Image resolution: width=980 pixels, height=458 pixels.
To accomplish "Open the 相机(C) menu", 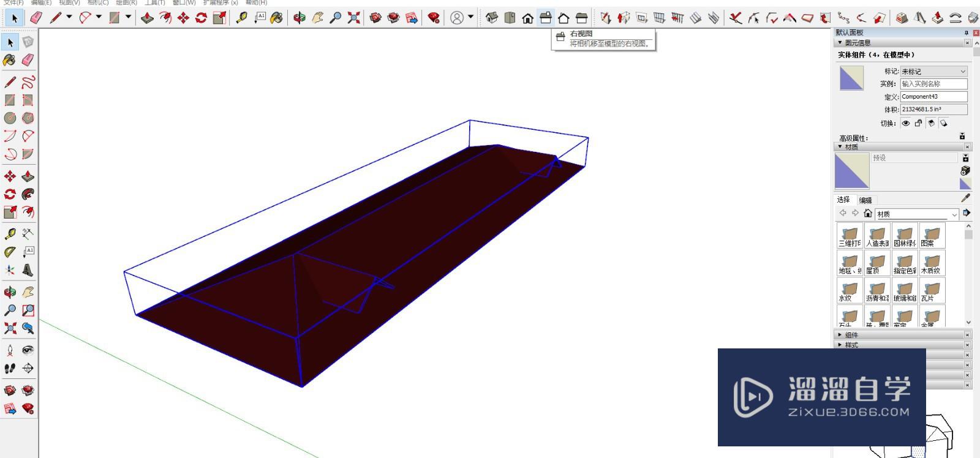I will click(x=98, y=2).
